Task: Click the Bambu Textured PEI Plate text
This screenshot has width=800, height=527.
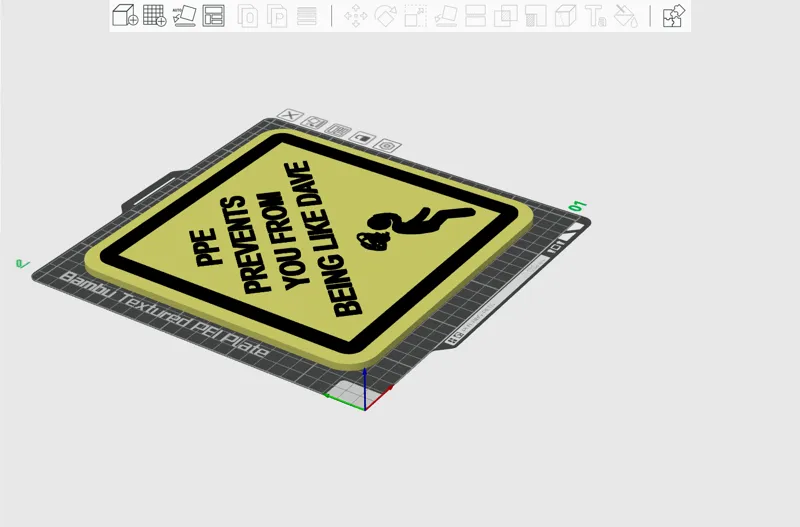Action: tap(164, 314)
